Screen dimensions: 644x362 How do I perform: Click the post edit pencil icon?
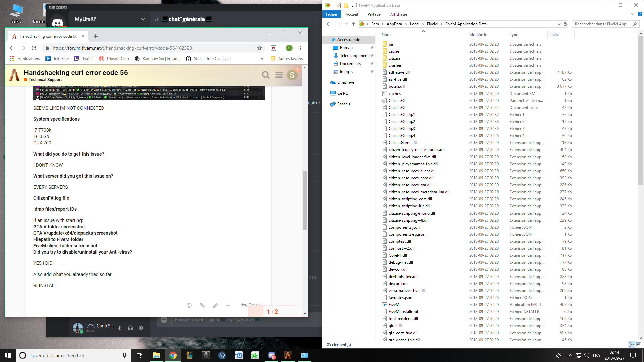[x=215, y=305]
